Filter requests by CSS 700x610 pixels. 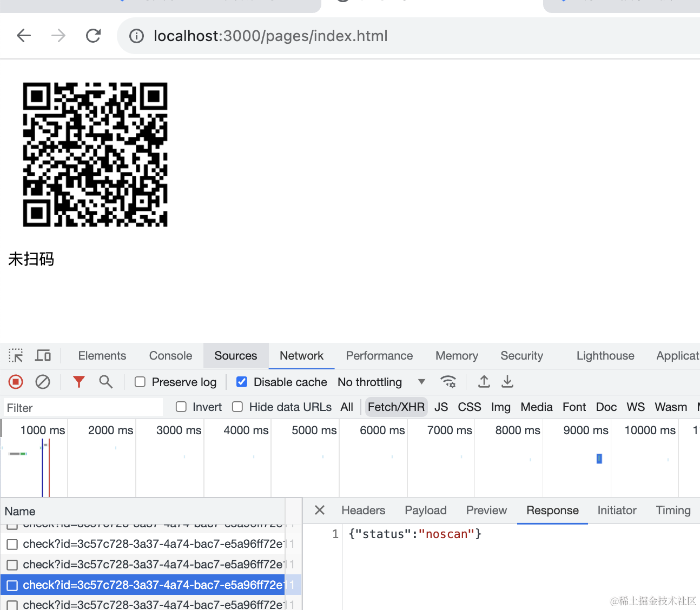pyautogui.click(x=470, y=407)
